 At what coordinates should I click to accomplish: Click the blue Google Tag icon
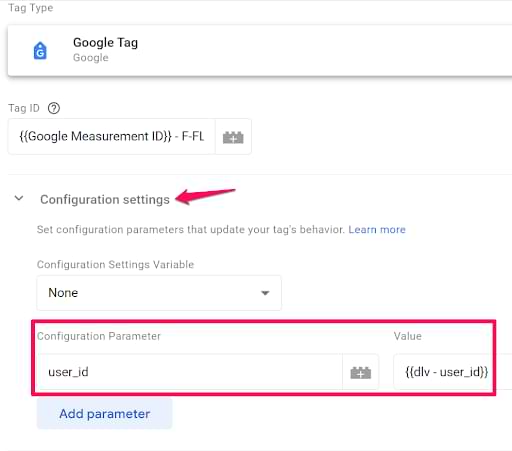pyautogui.click(x=40, y=51)
